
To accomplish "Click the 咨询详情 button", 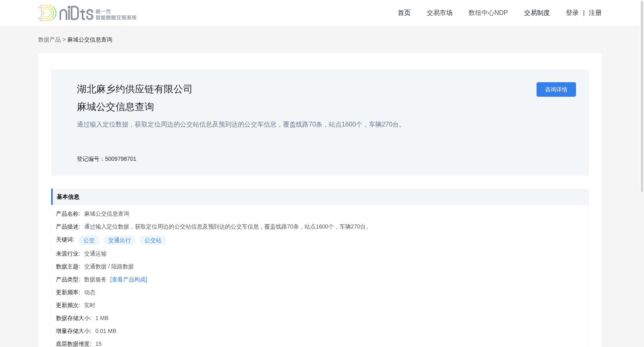I will coord(556,89).
